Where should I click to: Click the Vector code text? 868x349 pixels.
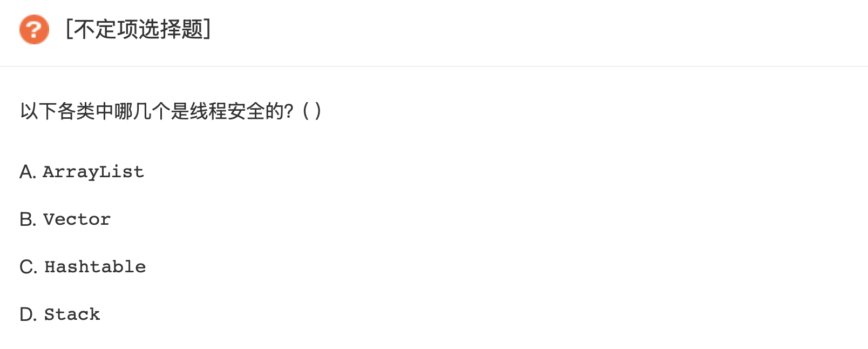coord(77,219)
